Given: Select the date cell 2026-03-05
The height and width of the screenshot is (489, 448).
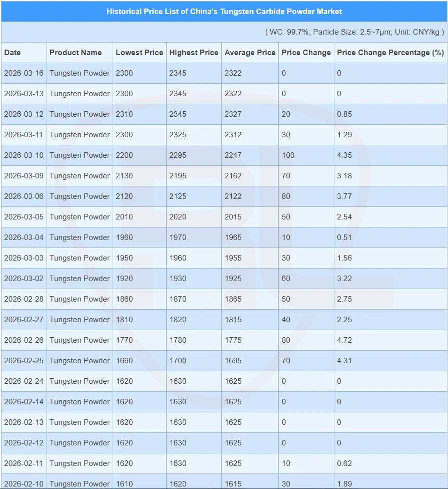Looking at the screenshot, I should (x=24, y=217).
